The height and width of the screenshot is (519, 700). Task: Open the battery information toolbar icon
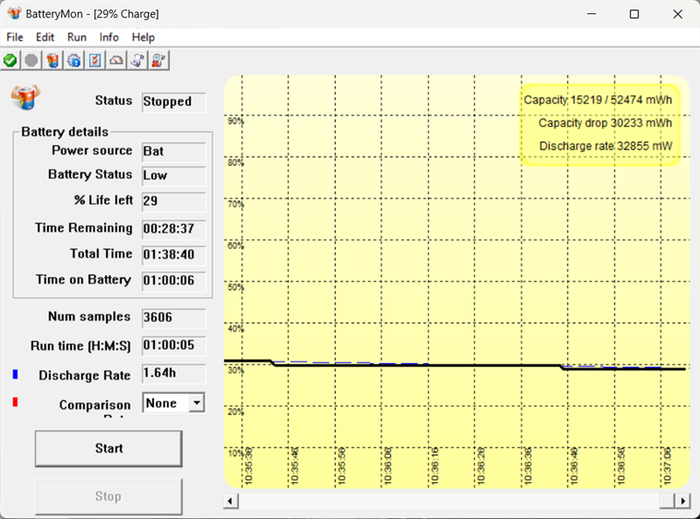pos(53,60)
